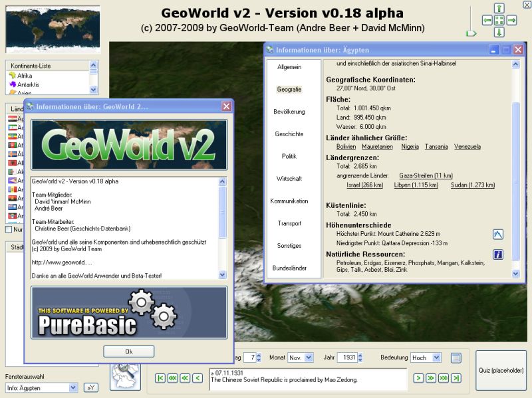
Task: Minimize the Ägypten information window
Action: point(494,50)
